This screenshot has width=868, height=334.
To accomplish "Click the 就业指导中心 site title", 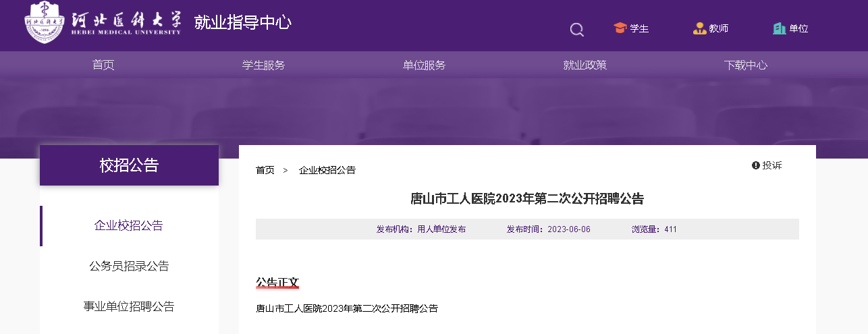I will pos(243,22).
